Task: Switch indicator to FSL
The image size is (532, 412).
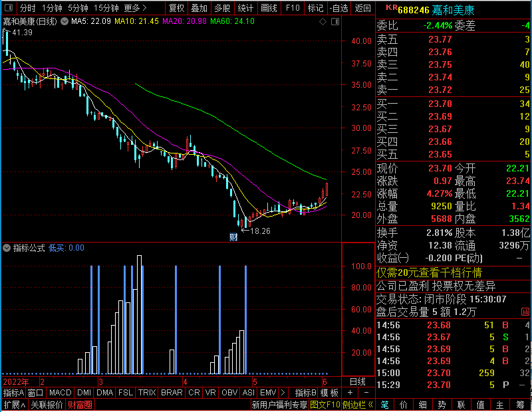Action: 126,393
